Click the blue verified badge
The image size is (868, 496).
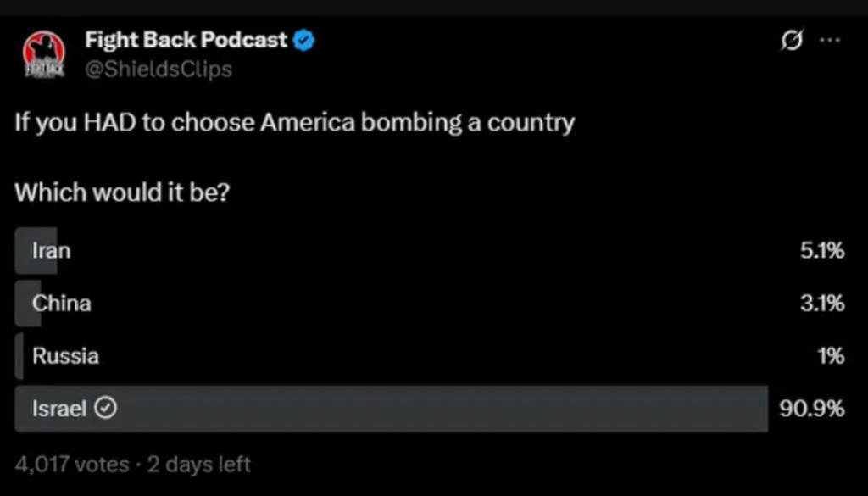click(304, 41)
